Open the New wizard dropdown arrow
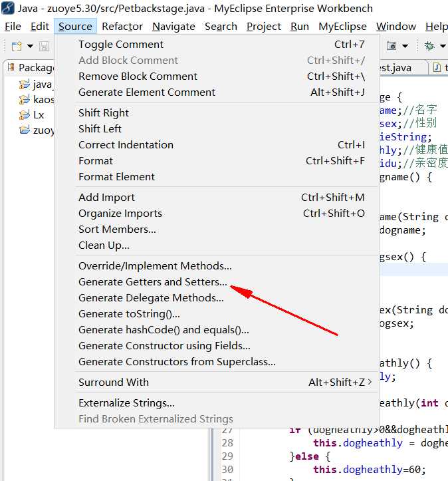Image resolution: width=448 pixels, height=481 pixels. pos(30,46)
